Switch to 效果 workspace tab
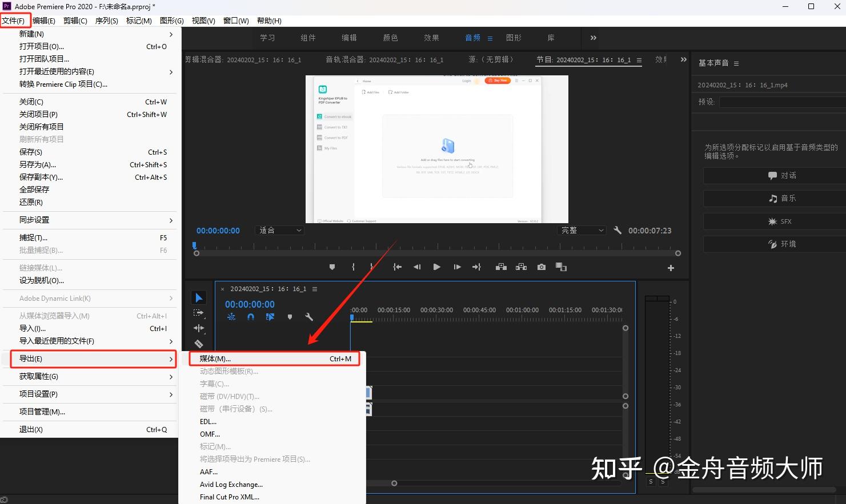This screenshot has height=504, width=846. 431,38
